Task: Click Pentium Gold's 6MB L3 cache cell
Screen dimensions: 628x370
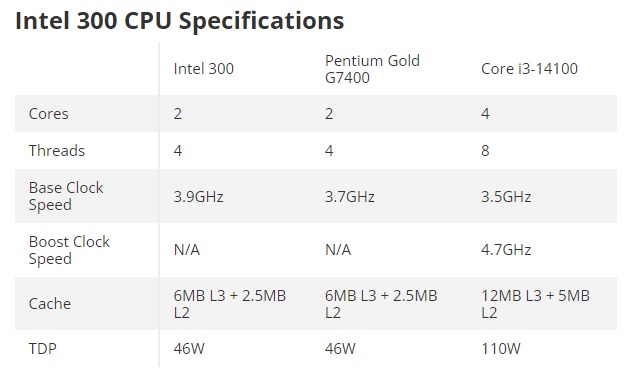Action: 381,304
